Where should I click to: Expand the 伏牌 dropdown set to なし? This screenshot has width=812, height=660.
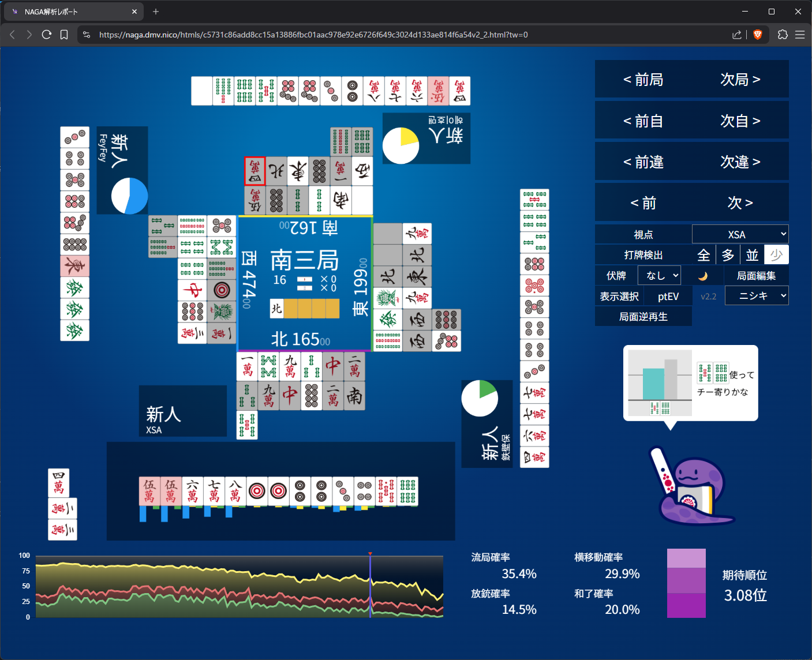[x=659, y=276]
